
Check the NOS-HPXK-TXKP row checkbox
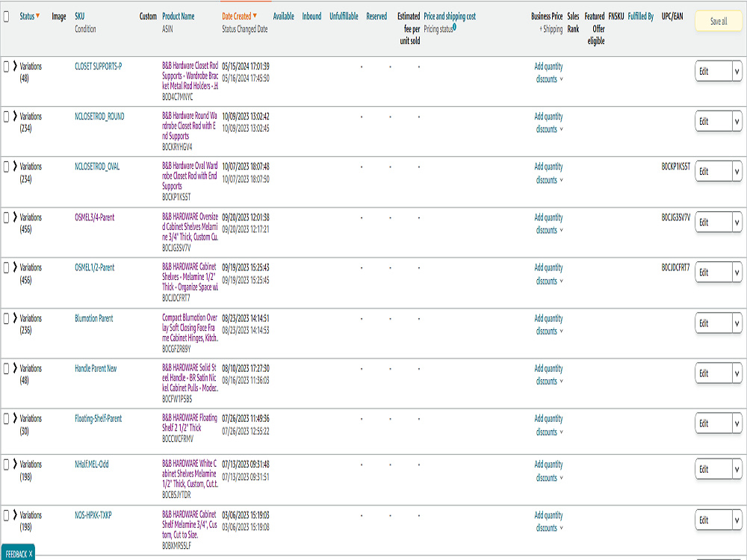pos(6,515)
